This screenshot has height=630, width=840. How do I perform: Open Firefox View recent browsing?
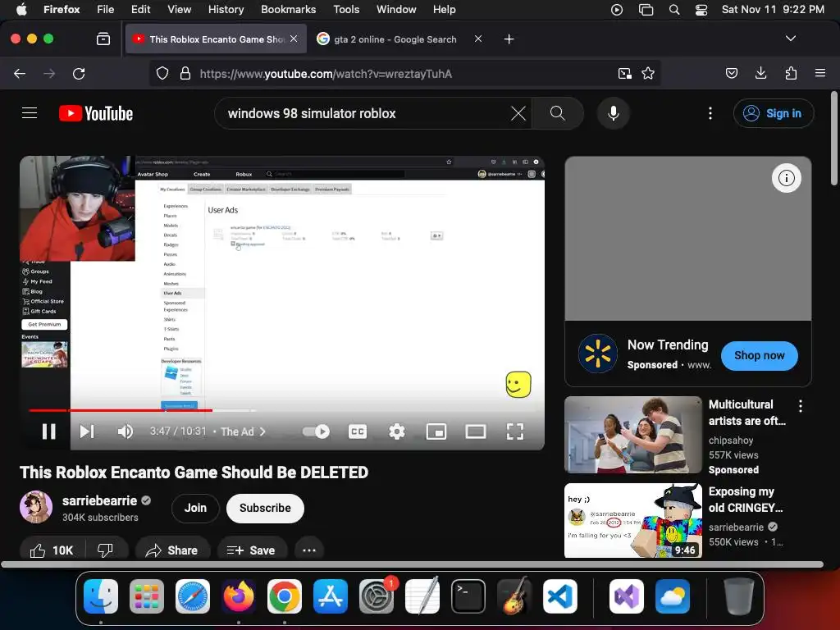click(x=103, y=39)
